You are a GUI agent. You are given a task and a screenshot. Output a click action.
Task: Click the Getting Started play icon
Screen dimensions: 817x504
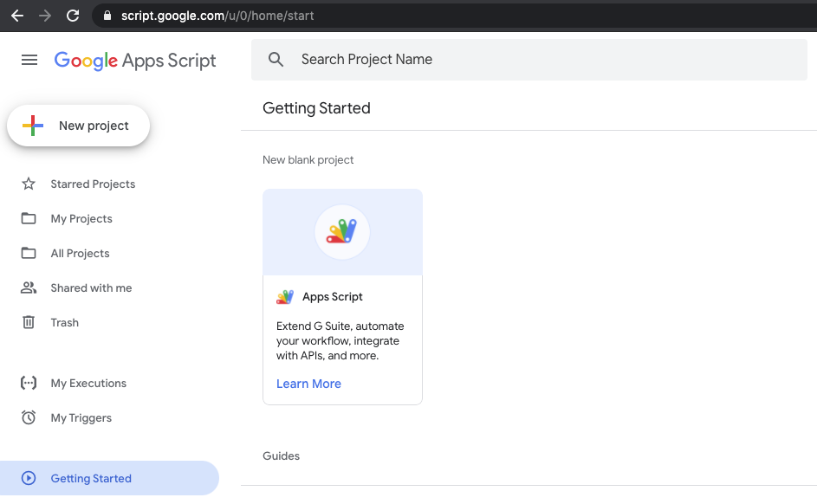[x=29, y=478]
